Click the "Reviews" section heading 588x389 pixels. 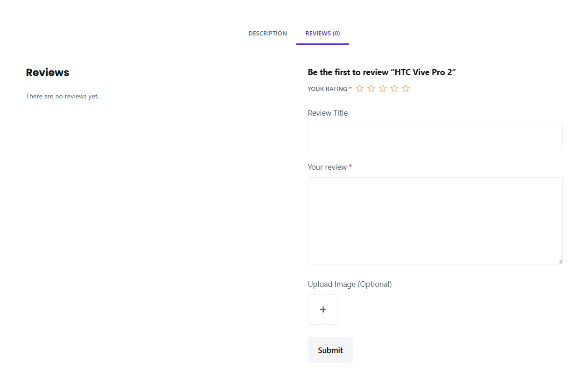(48, 72)
